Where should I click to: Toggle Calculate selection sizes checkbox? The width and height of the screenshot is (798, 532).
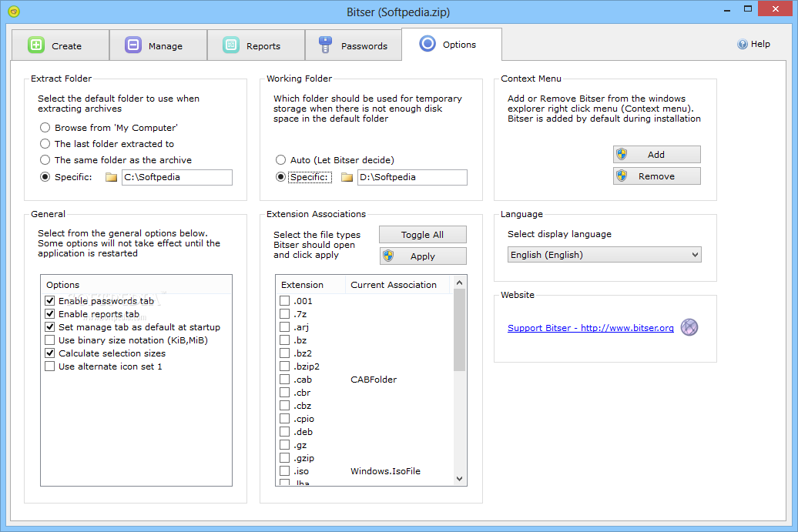50,353
